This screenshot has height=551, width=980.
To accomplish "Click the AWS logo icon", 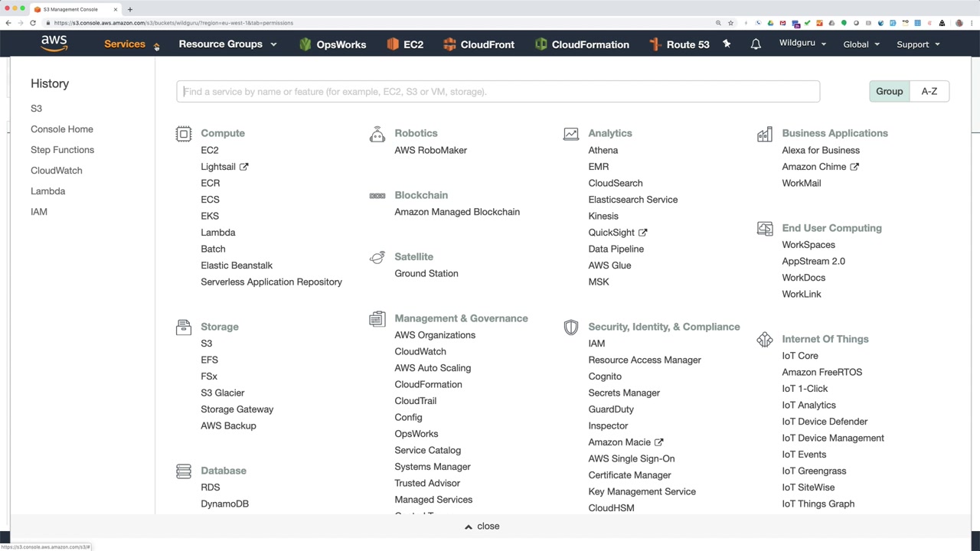I will pyautogui.click(x=54, y=44).
